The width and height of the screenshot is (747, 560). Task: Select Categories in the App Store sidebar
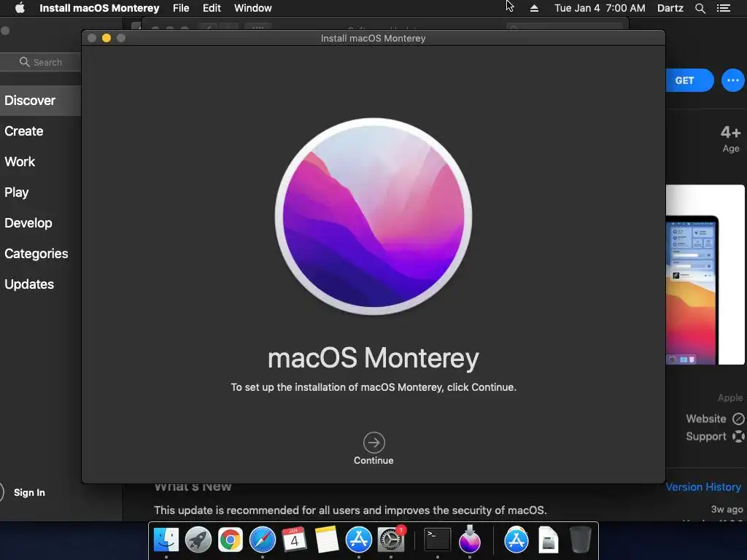pyautogui.click(x=36, y=253)
